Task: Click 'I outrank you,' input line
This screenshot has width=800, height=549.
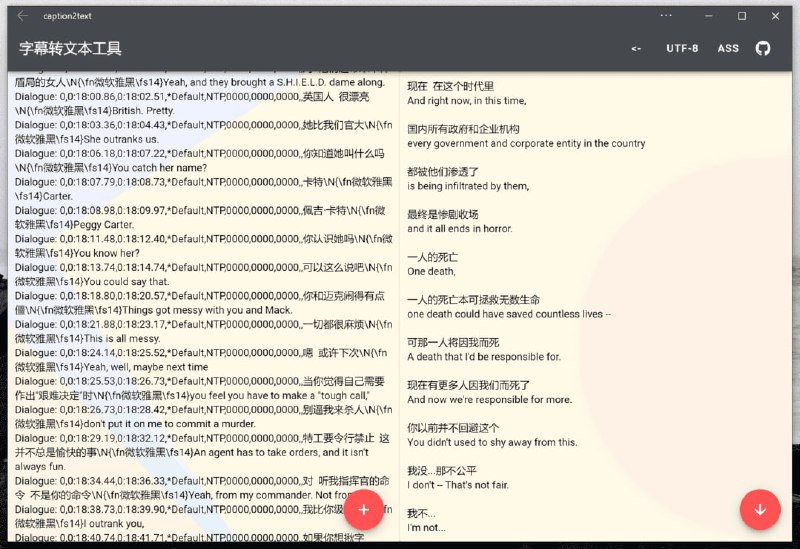Action: 114,524
